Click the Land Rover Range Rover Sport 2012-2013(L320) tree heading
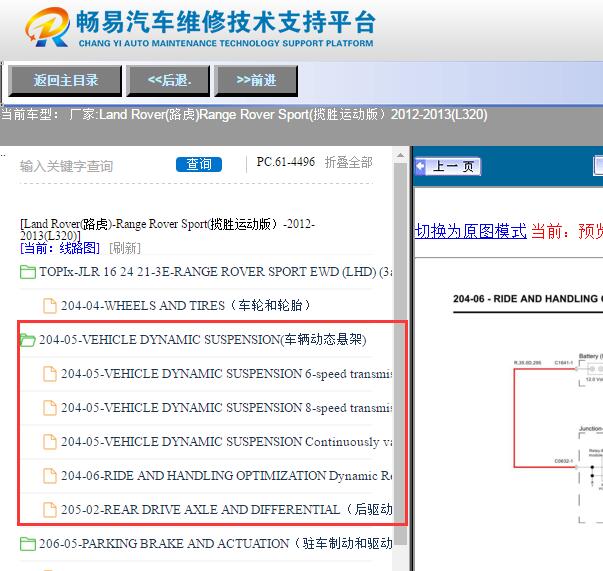Viewport: 603px width, 571px height. pos(167,230)
